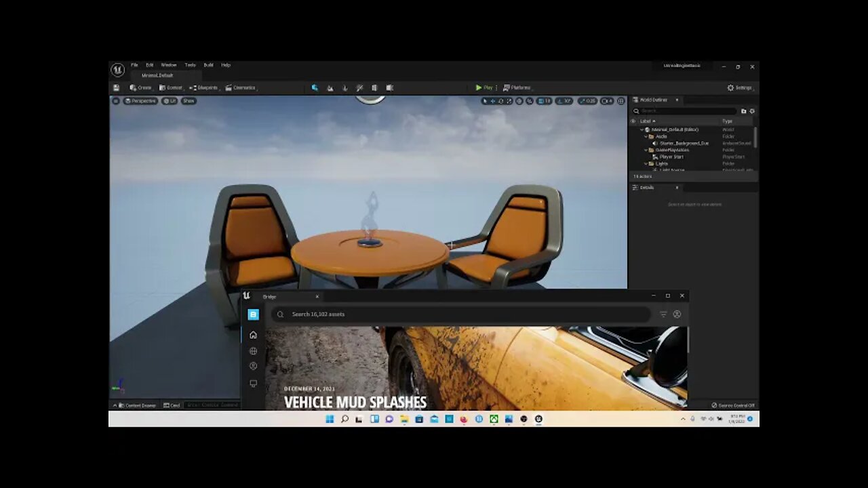Switch to Fracture mode icon

pyautogui.click(x=389, y=87)
